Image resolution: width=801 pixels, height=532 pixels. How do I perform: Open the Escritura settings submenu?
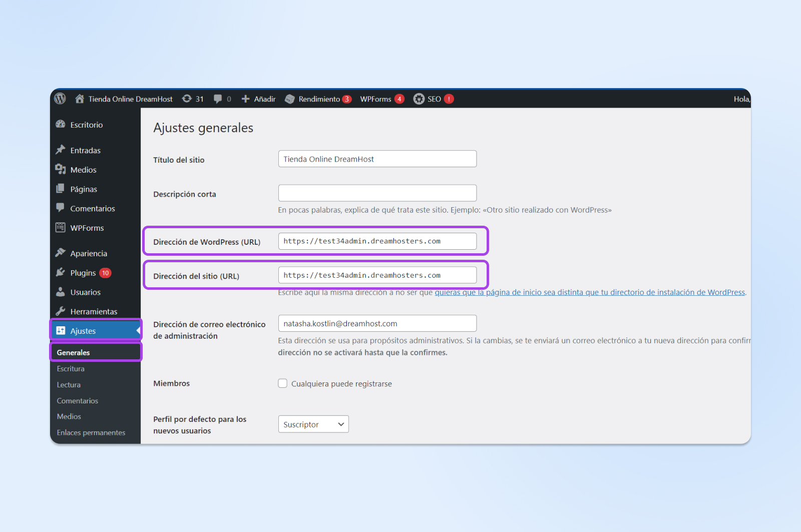click(x=71, y=368)
